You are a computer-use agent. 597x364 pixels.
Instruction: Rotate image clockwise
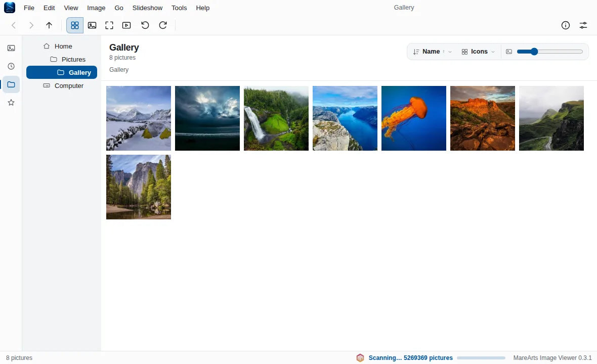[162, 25]
